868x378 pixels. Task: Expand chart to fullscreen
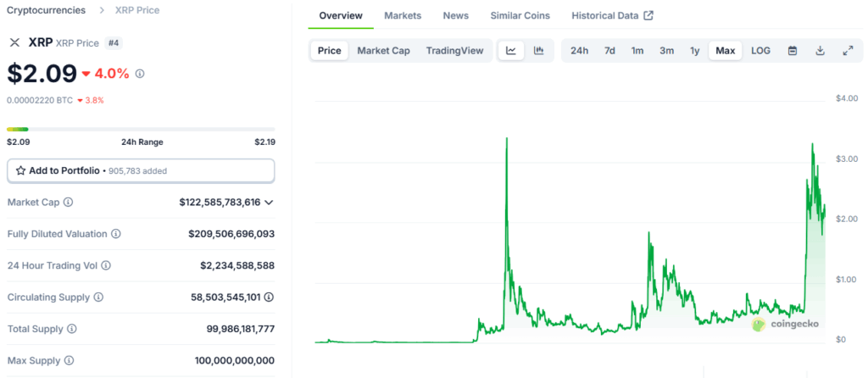click(848, 51)
